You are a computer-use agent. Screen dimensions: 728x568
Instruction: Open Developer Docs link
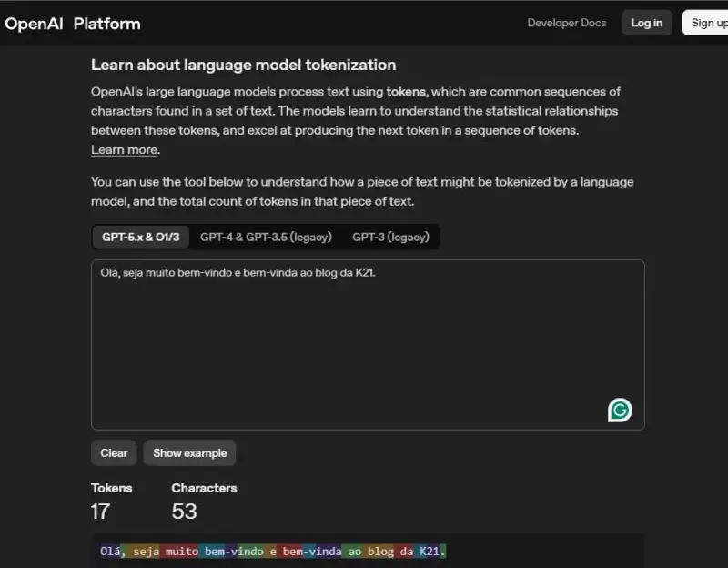pyautogui.click(x=566, y=23)
